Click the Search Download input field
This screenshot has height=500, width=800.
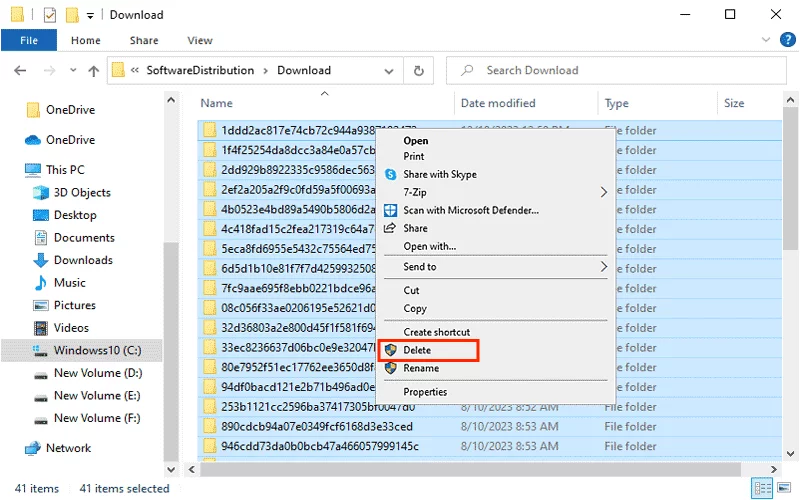pyautogui.click(x=616, y=70)
